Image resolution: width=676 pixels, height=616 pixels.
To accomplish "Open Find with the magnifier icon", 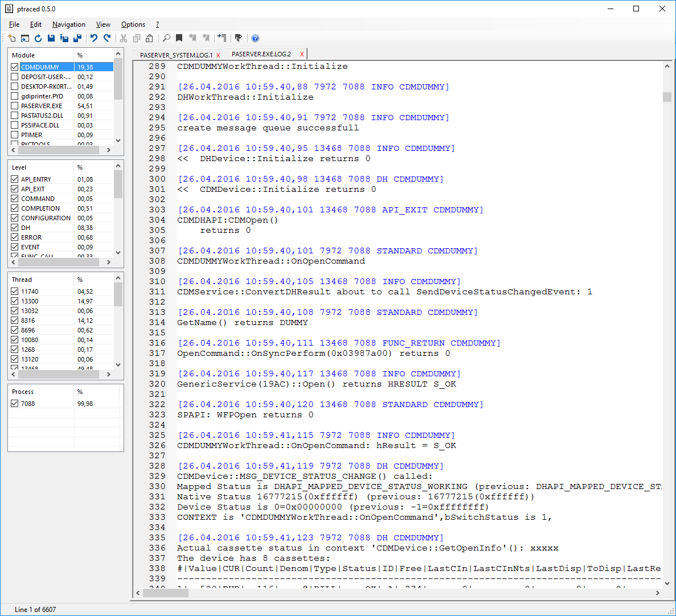I will 166,38.
